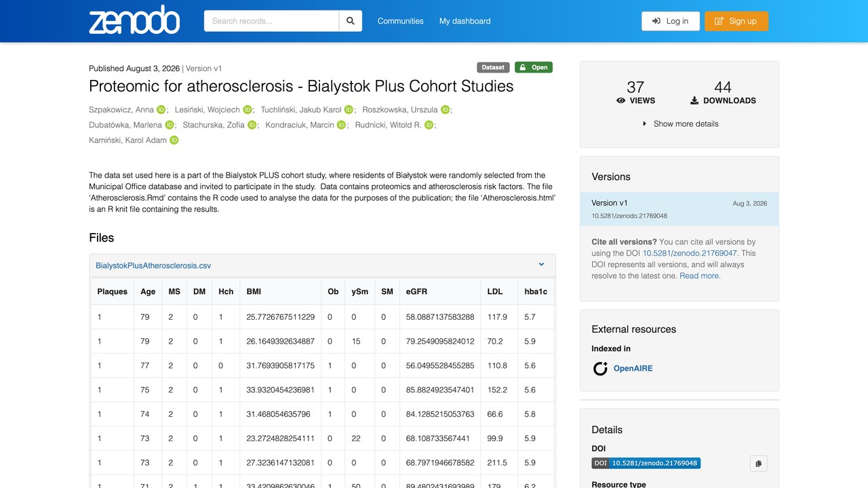Collapse the BialystokPlusAtherosclerosis.csv preview chevron
868x488 pixels.
[542, 265]
